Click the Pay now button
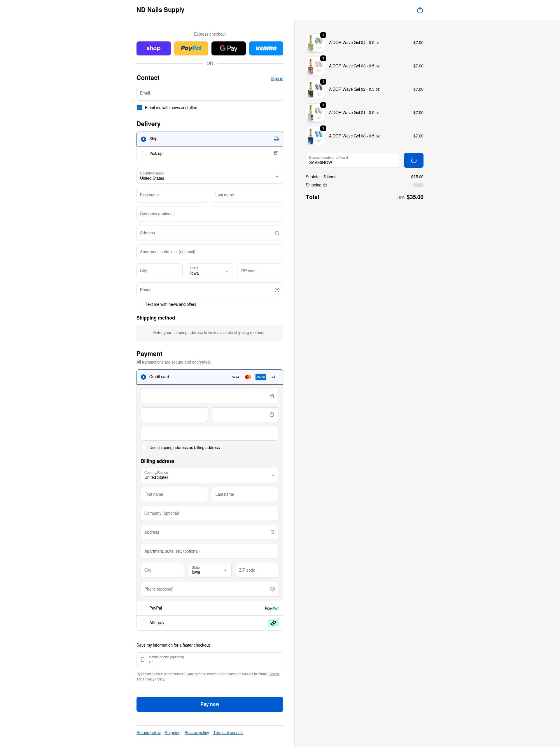Screen dimensions: 560x747 coord(209,704)
